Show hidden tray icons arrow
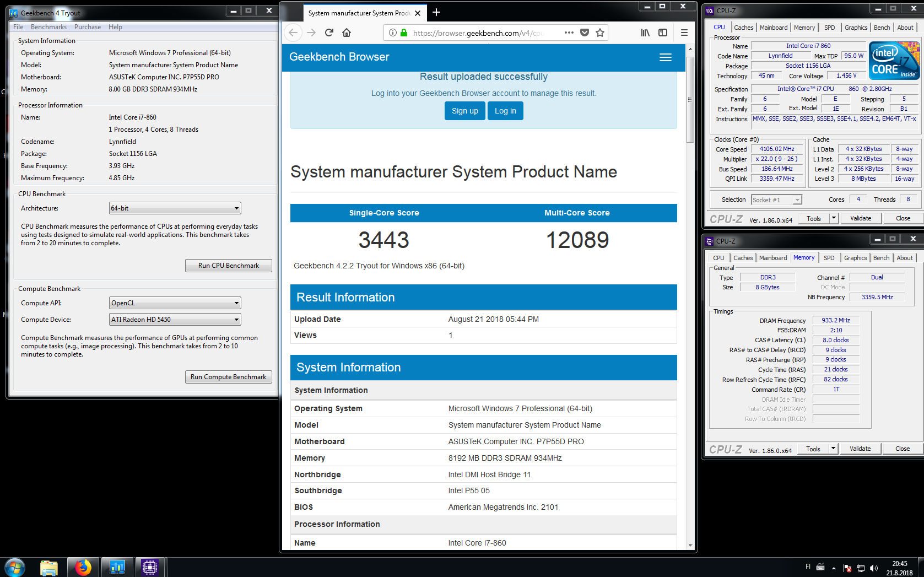Screen dimensions: 924x577 pyautogui.click(x=834, y=568)
